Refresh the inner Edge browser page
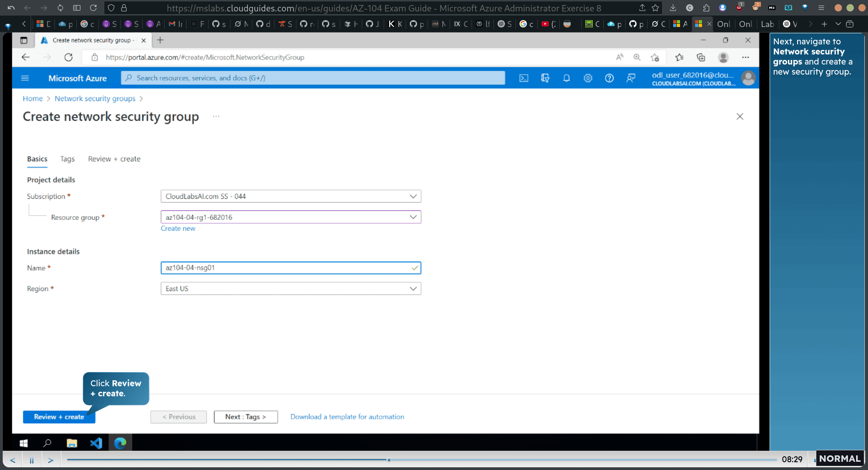The width and height of the screenshot is (868, 470). 69,57
